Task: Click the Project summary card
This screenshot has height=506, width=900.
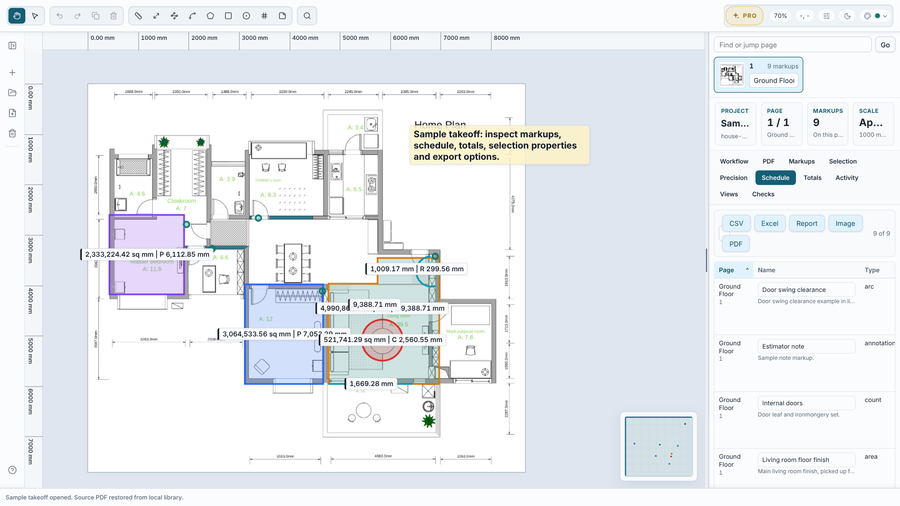Action: (735, 123)
